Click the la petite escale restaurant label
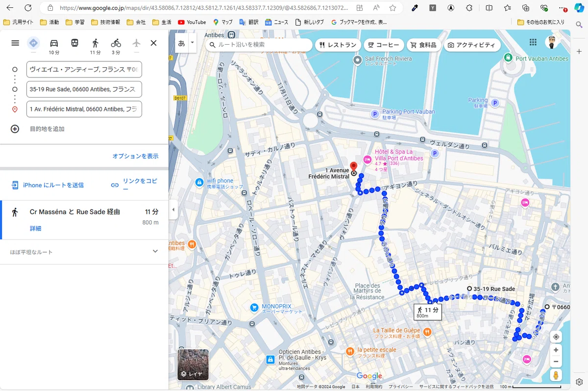Screen dimensions: 588x391 pyautogui.click(x=377, y=350)
